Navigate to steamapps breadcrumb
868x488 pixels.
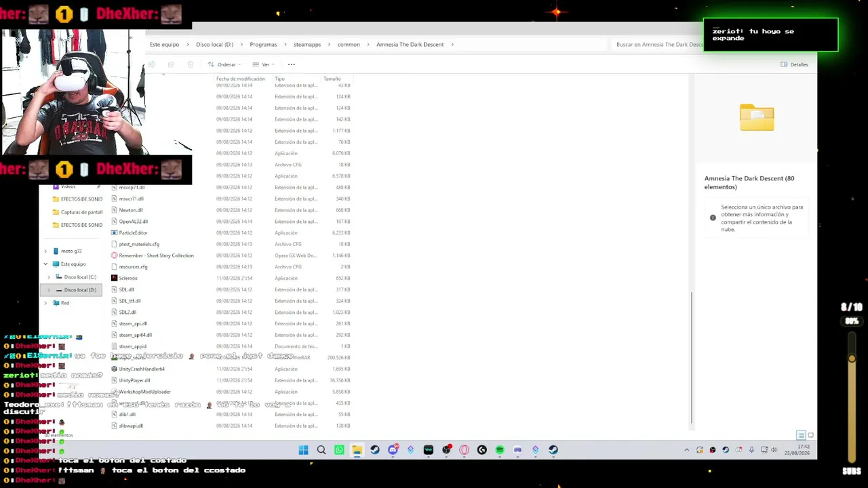tap(307, 45)
